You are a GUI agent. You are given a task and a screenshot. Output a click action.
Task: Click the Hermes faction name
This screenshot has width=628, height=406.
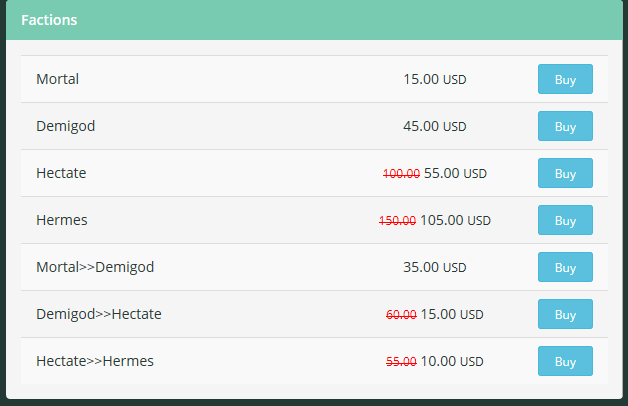pos(61,220)
